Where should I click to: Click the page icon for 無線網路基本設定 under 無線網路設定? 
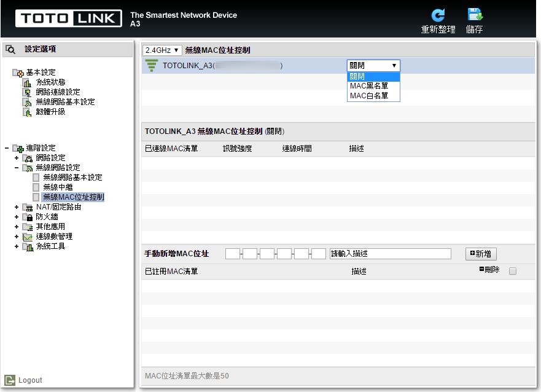pyautogui.click(x=36, y=178)
